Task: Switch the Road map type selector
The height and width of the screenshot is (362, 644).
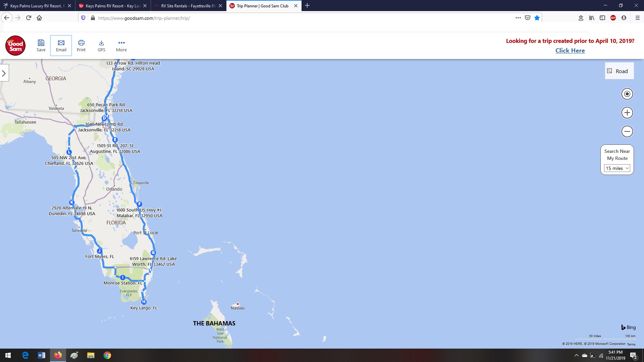Action: tap(619, 71)
